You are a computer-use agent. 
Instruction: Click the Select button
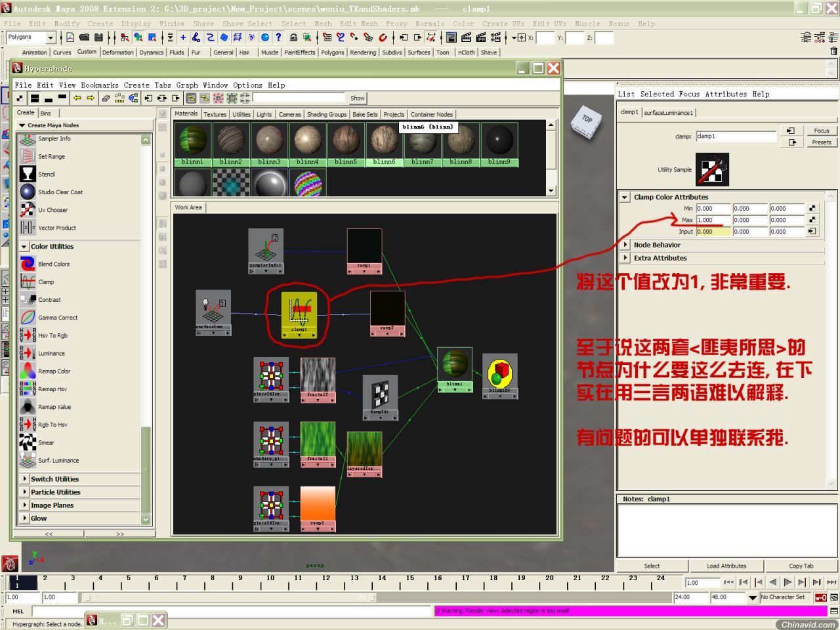pyautogui.click(x=652, y=566)
